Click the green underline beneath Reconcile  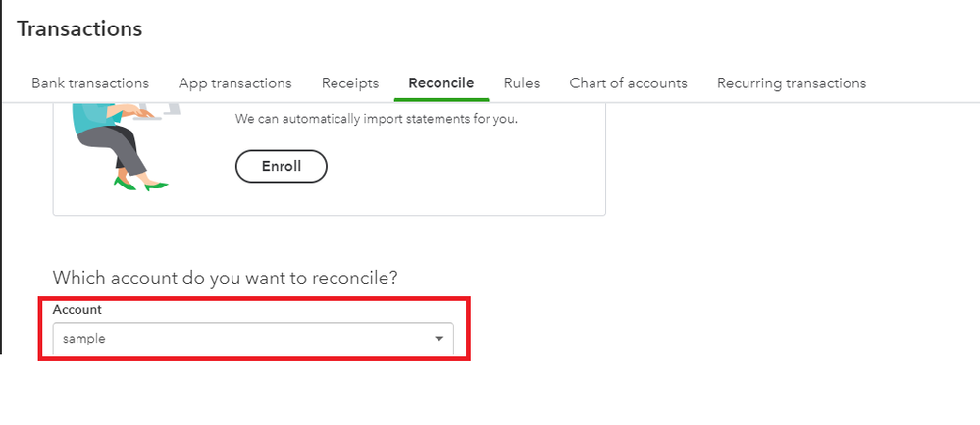pyautogui.click(x=441, y=99)
